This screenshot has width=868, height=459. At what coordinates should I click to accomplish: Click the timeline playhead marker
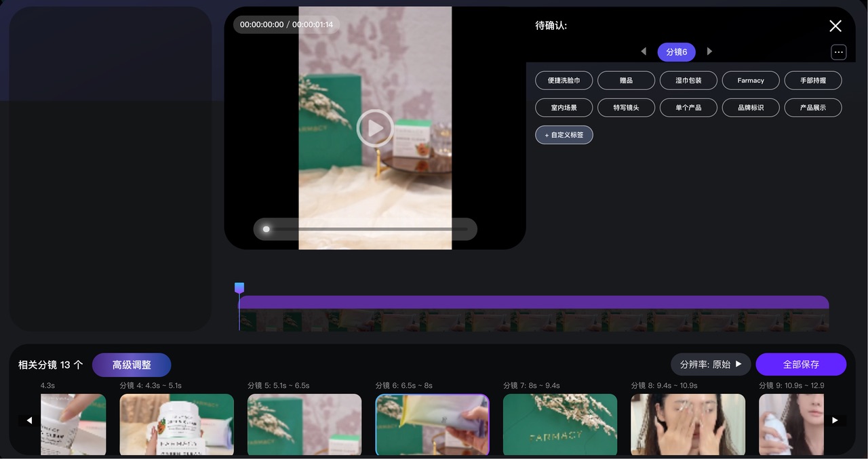239,287
